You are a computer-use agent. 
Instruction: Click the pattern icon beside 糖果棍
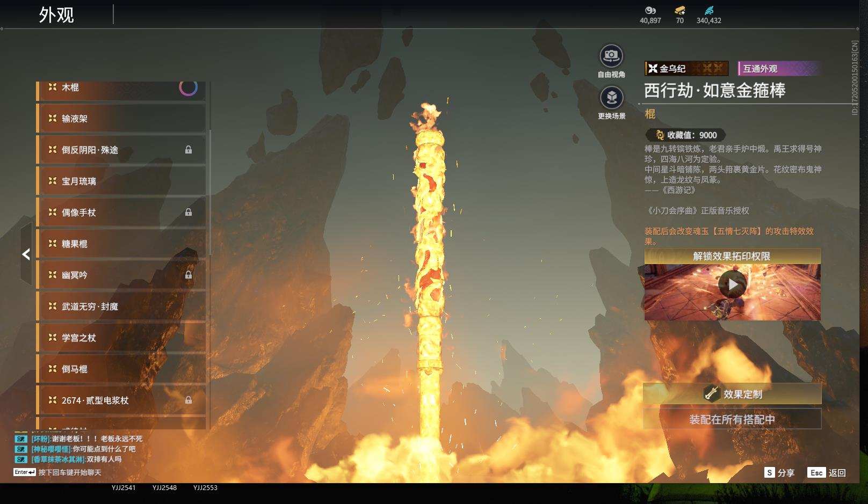coord(53,244)
